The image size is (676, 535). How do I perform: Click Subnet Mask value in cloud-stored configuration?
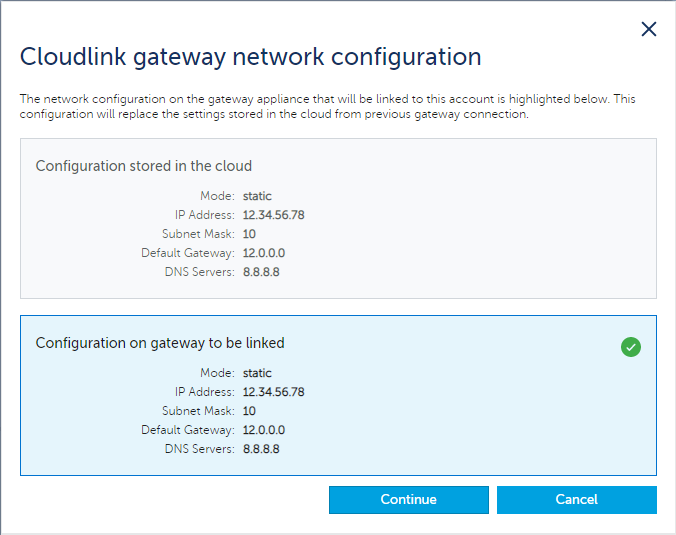point(249,234)
